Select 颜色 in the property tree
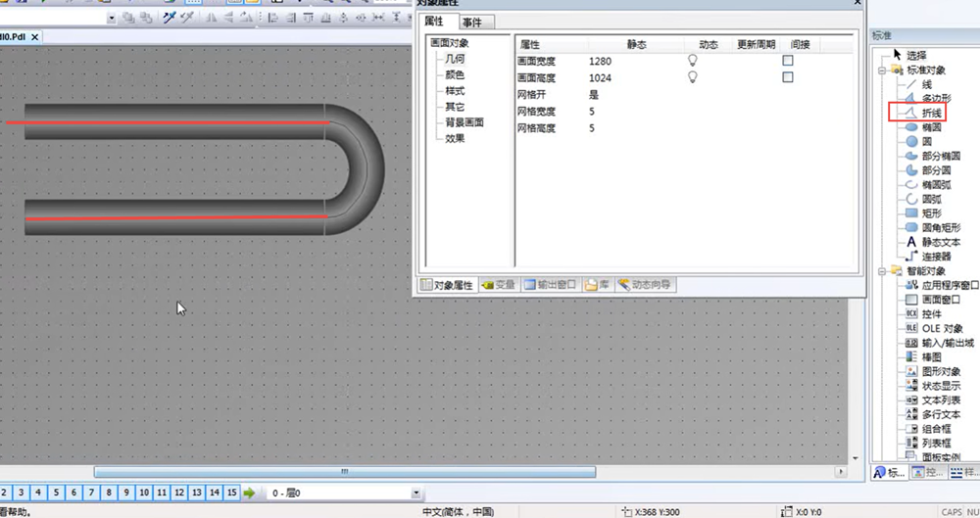This screenshot has height=518, width=980. [455, 75]
